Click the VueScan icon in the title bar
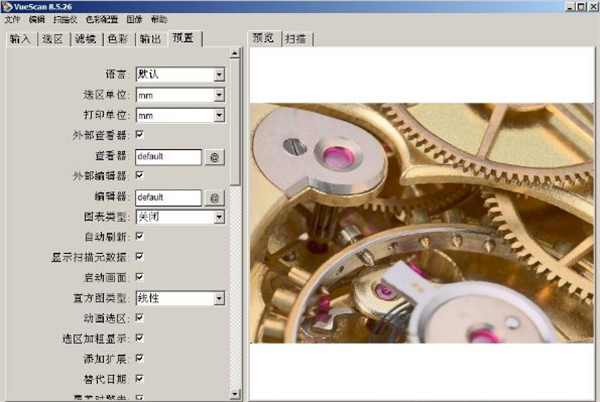This screenshot has width=600, height=402. point(6,6)
